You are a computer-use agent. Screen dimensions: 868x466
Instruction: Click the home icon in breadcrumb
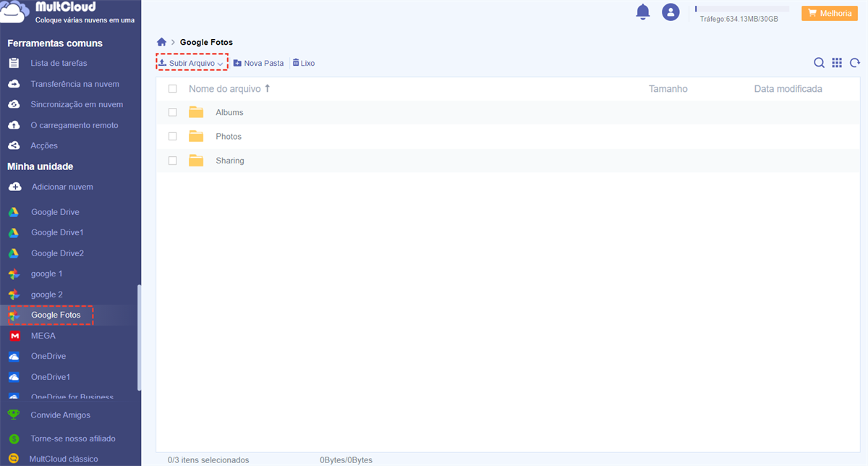tap(162, 42)
